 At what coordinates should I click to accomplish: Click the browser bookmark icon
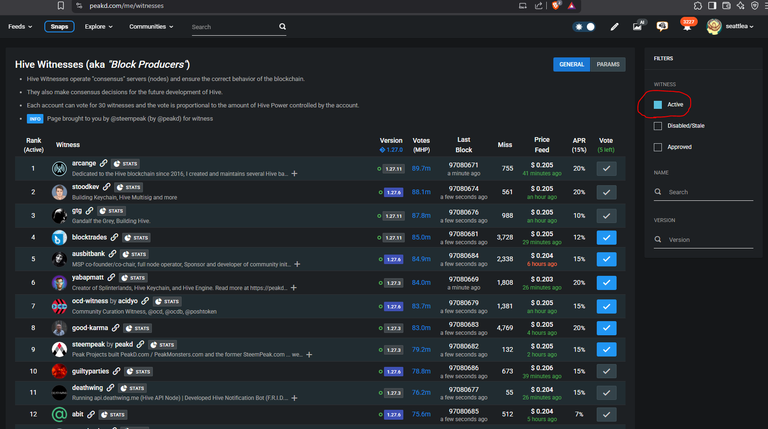[61, 5]
